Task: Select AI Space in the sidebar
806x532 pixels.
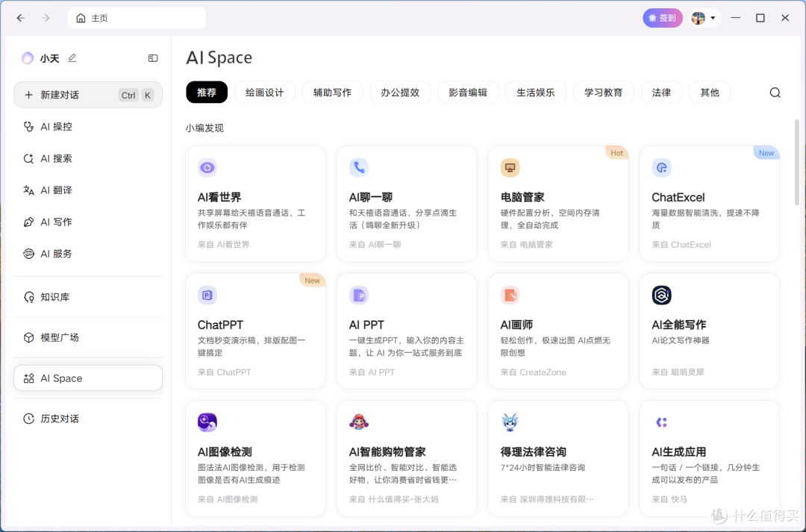Action: click(x=88, y=378)
